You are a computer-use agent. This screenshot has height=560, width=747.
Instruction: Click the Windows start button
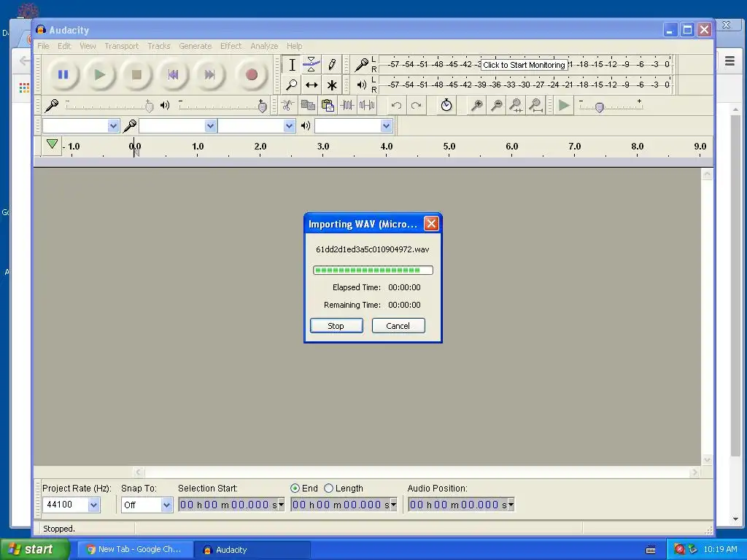click(x=34, y=549)
